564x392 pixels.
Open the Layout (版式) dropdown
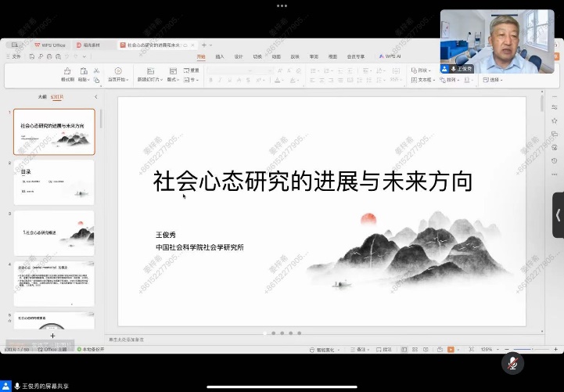(x=174, y=79)
